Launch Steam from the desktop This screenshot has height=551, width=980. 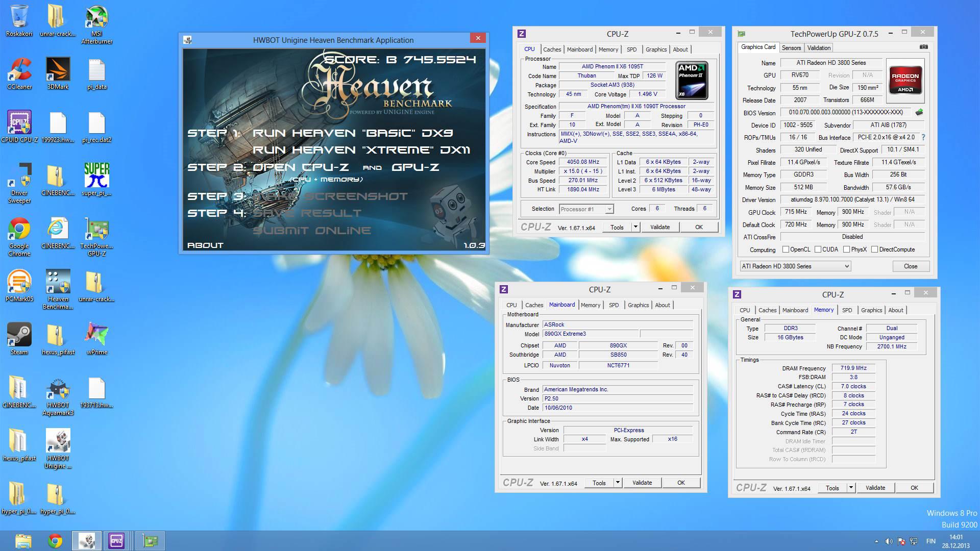(x=19, y=339)
